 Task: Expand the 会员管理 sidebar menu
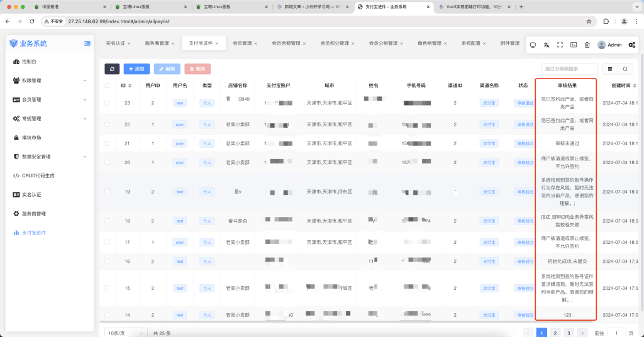coord(49,99)
